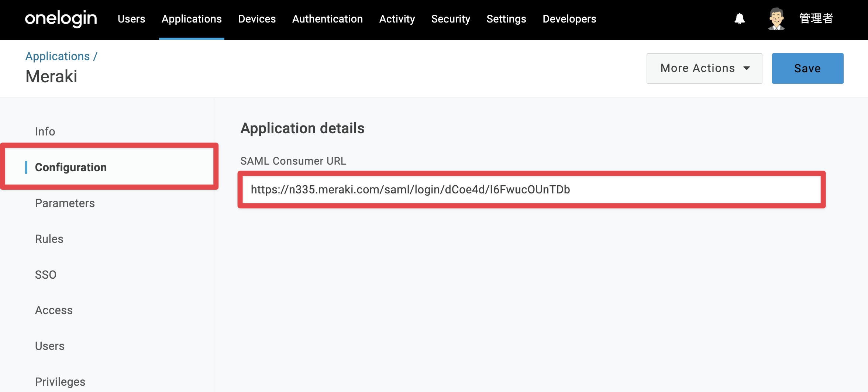The image size is (868, 392).
Task: Click into the SAML Consumer URL field
Action: (x=531, y=189)
